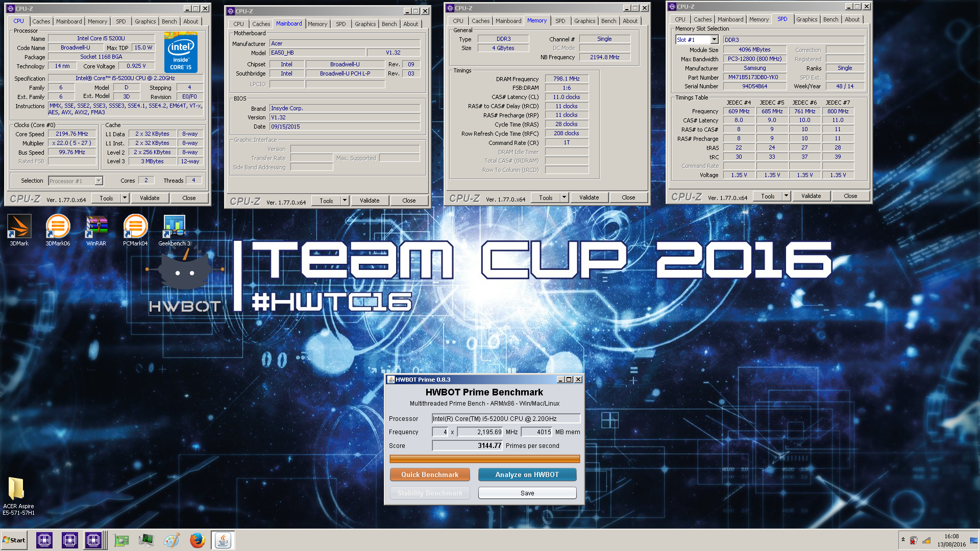Click the Firefox icon in the taskbar
The image size is (980, 551).
point(197,540)
